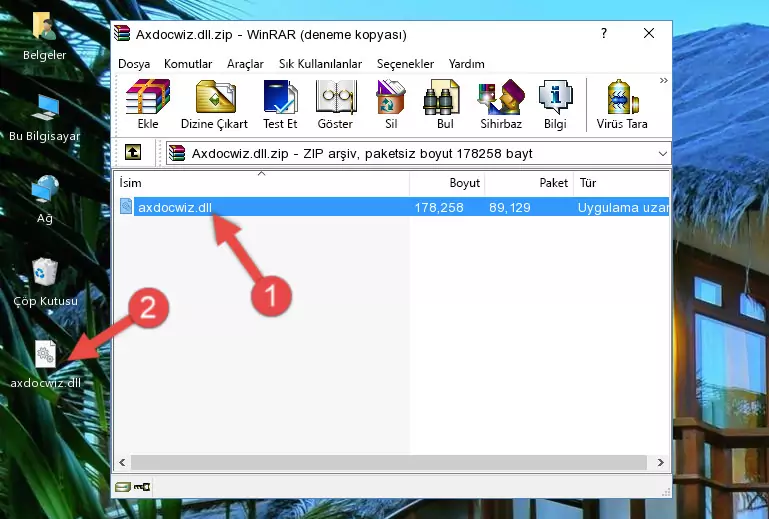This screenshot has width=769, height=519.
Task: Launch the Sihirbaz wizard
Action: pyautogui.click(x=501, y=104)
